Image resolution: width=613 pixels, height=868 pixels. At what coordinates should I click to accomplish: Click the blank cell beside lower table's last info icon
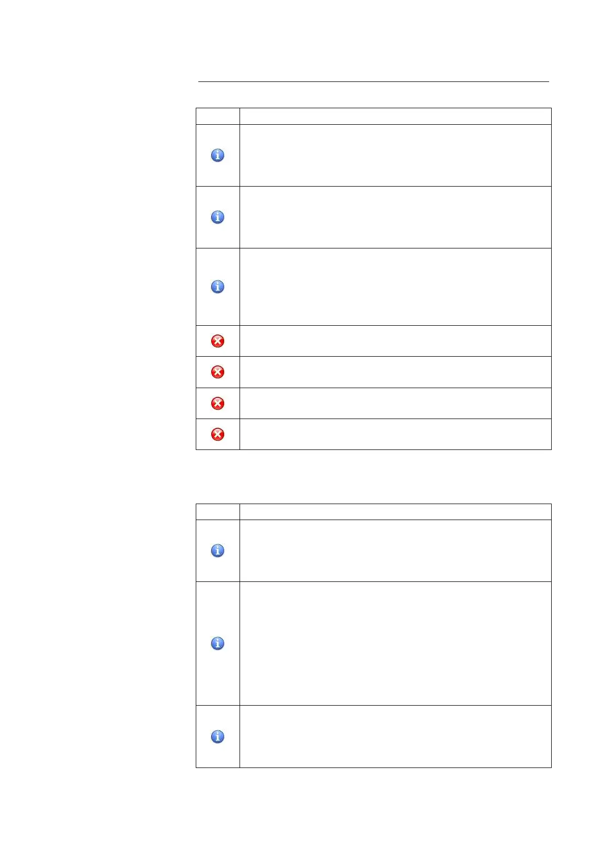[x=395, y=737]
